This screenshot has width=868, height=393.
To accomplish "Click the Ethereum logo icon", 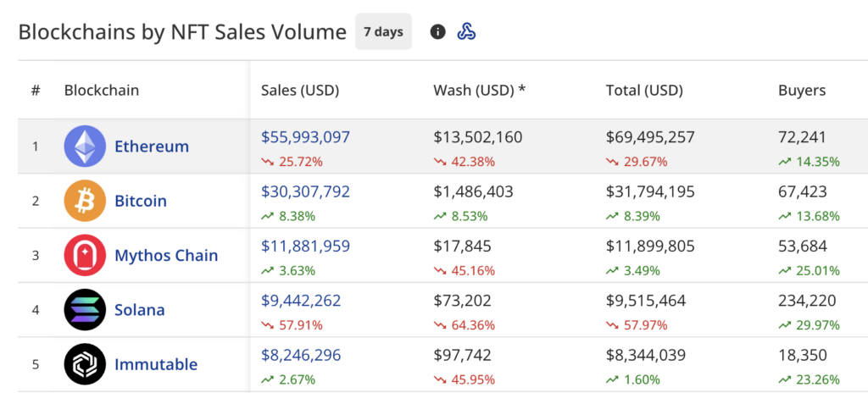I will 85,147.
